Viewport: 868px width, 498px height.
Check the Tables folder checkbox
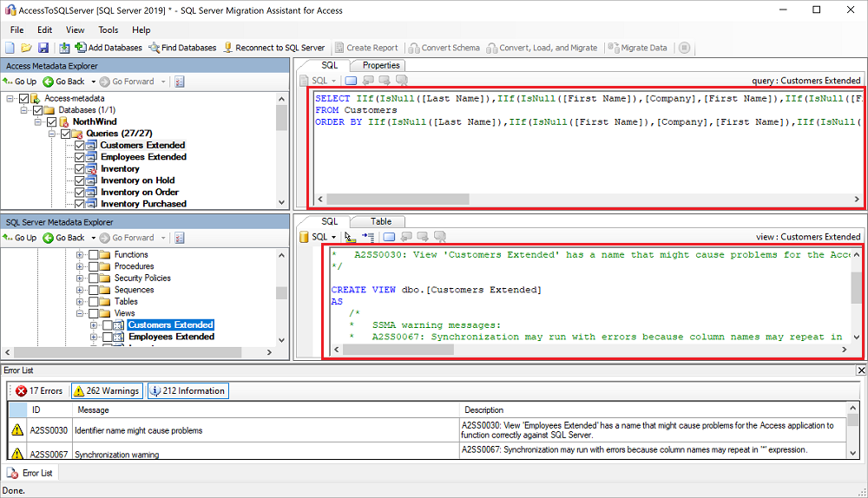94,302
